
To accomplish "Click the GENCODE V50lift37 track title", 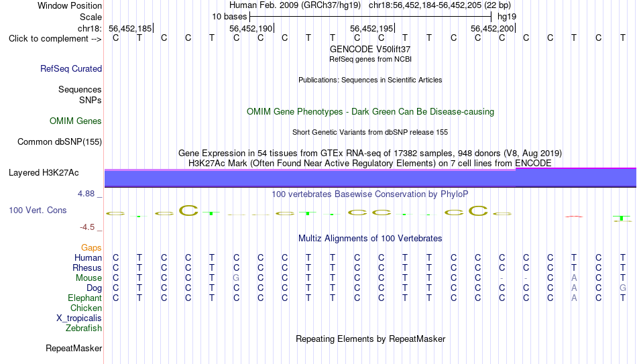I will pyautogui.click(x=370, y=49).
